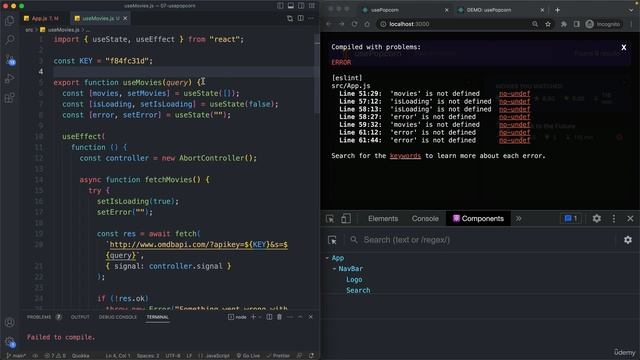Create a new terminal with plus icon
This screenshot has height=360, width=640.
pos(253,317)
